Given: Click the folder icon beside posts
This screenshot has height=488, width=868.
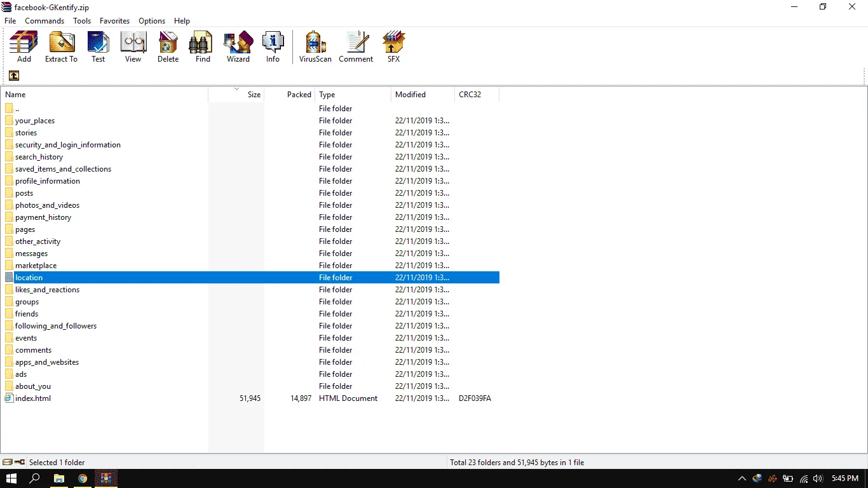Looking at the screenshot, I should pyautogui.click(x=9, y=193).
